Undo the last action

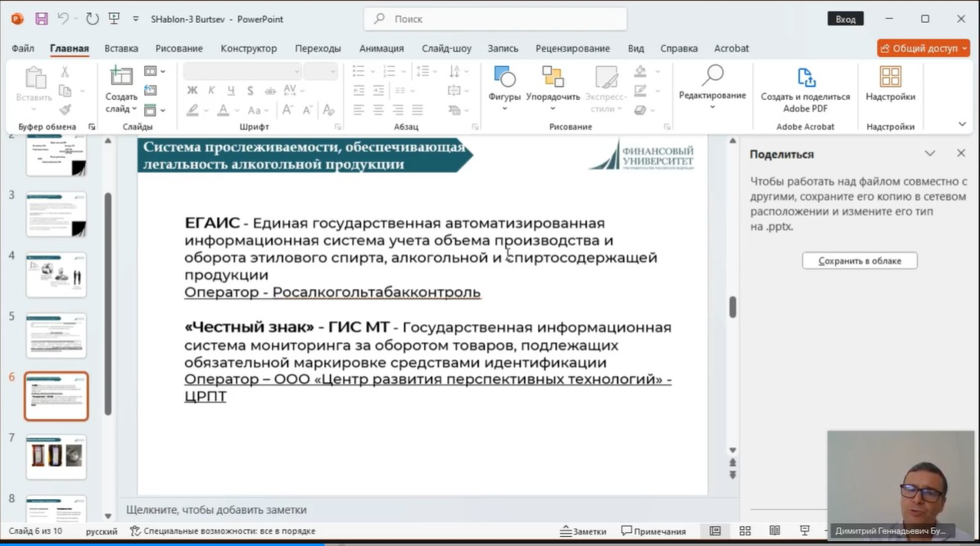[x=63, y=19]
